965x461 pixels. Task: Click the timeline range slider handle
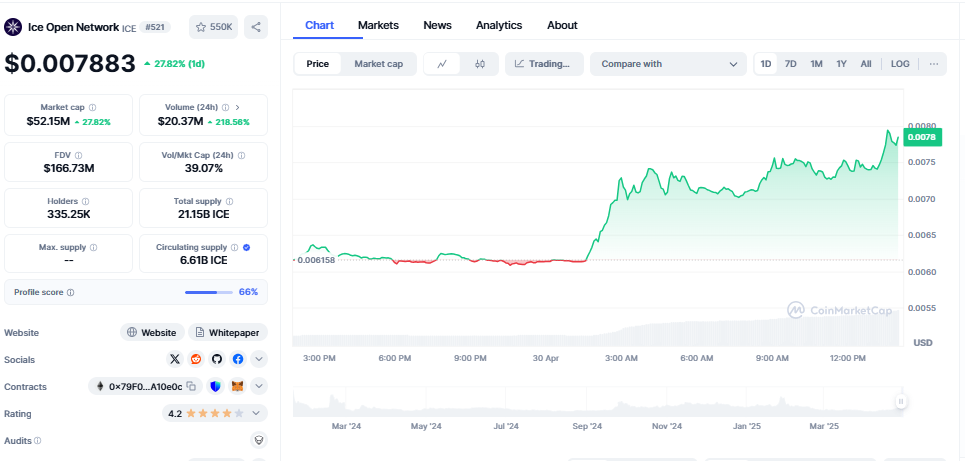900,402
